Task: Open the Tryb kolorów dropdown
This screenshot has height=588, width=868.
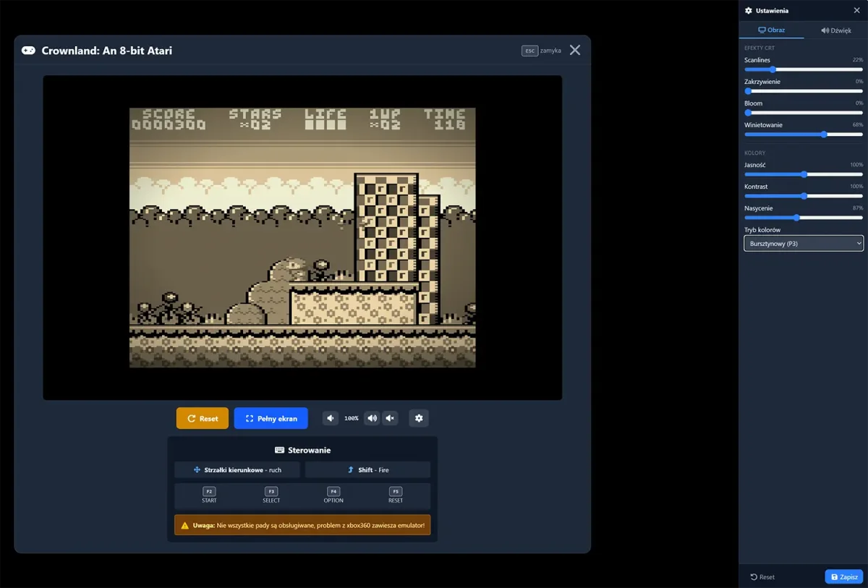Action: [x=803, y=244]
